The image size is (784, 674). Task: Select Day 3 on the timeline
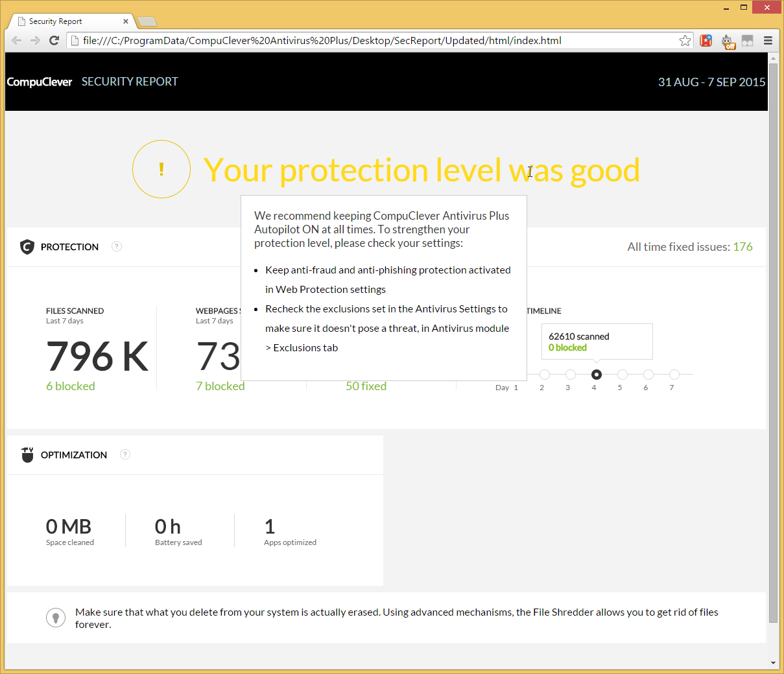[571, 375]
